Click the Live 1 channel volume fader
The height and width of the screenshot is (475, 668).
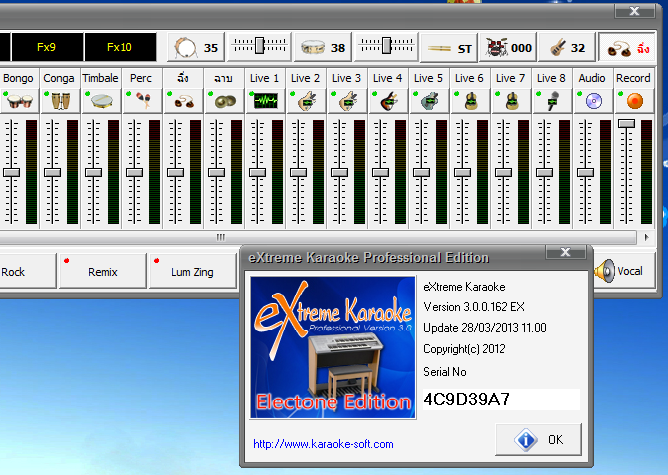(x=257, y=173)
